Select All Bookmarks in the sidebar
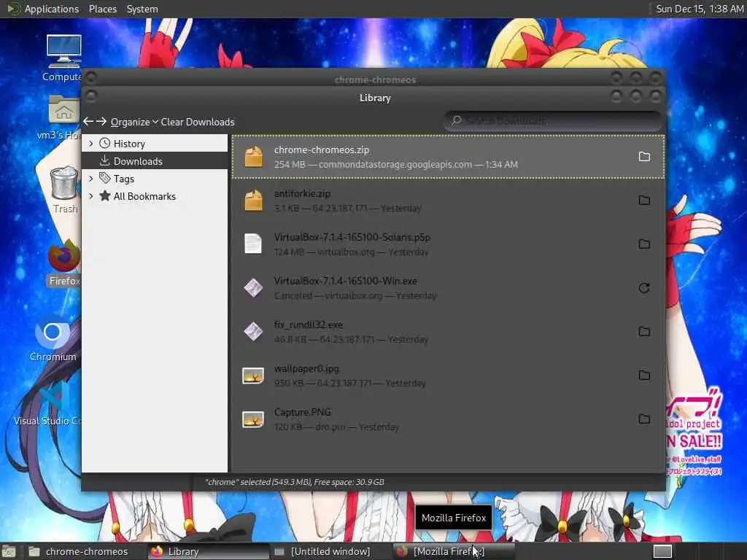This screenshot has height=560, width=747. tap(155, 196)
